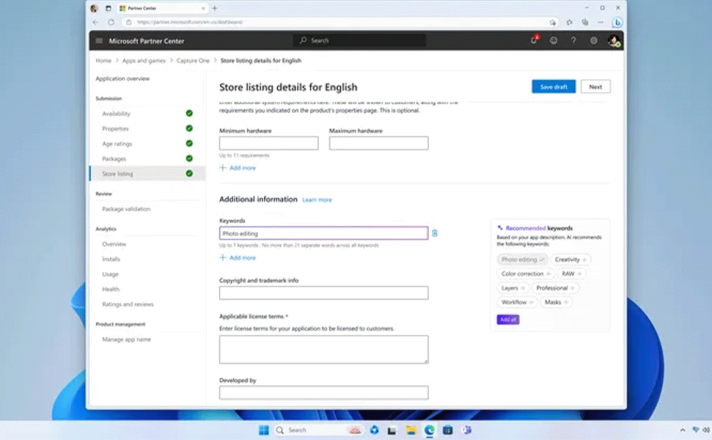Open File Explorer from taskbar
The height and width of the screenshot is (440, 712).
(x=411, y=430)
